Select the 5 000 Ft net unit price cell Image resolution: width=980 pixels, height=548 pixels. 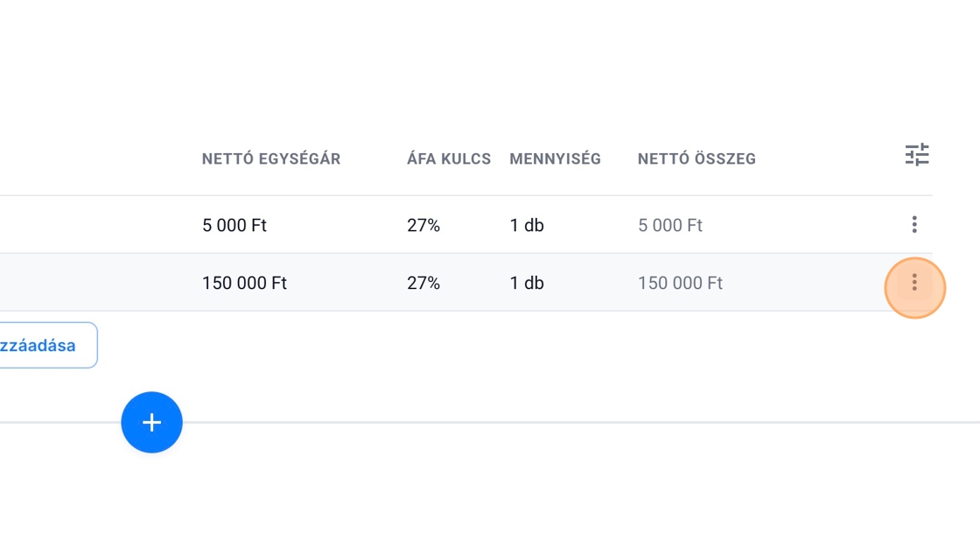[x=234, y=226]
